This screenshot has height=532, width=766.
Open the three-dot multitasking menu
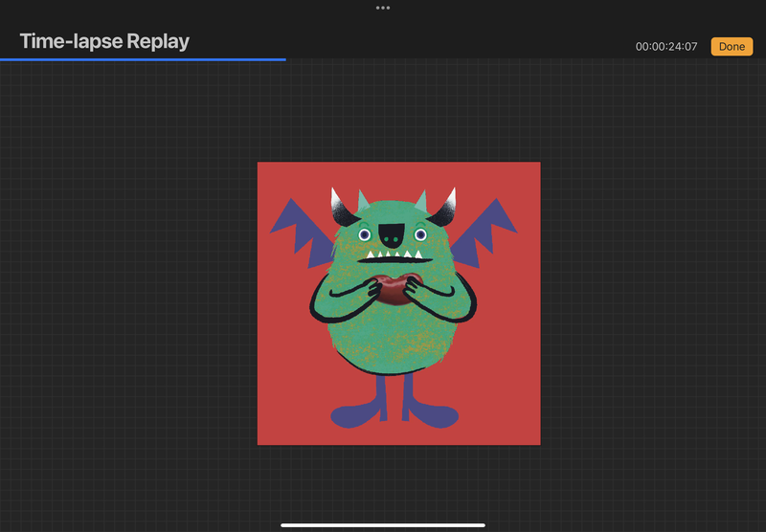coord(383,8)
